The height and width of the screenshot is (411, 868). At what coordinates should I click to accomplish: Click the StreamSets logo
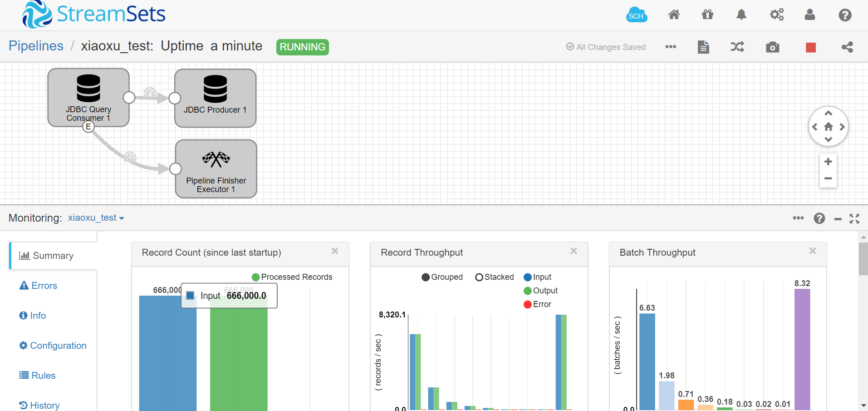point(94,14)
